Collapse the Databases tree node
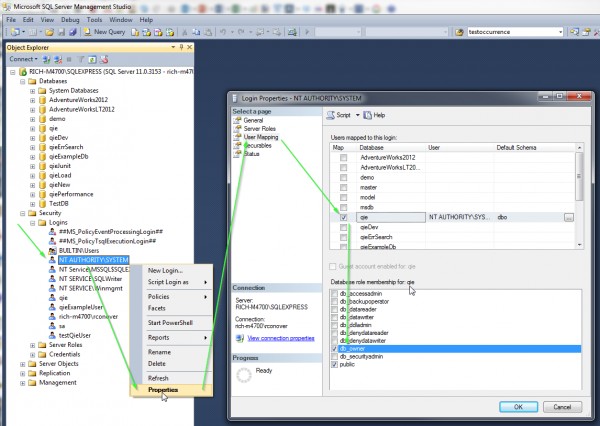The width and height of the screenshot is (600, 426). pos(23,81)
